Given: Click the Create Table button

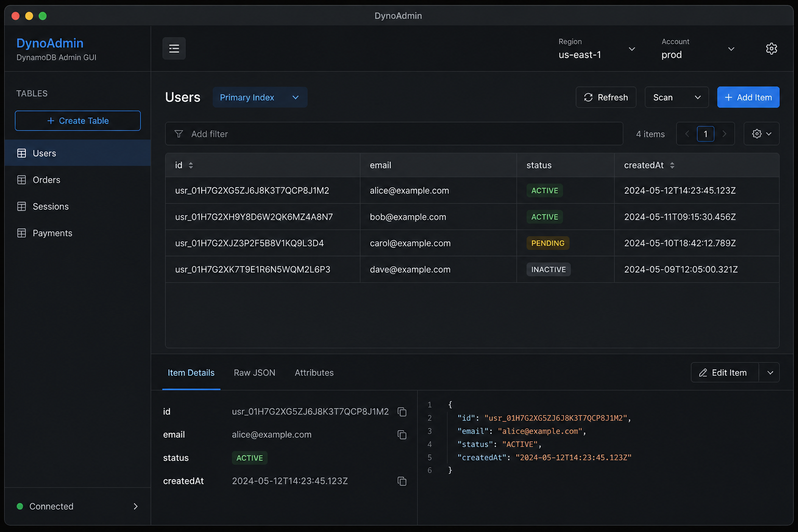Looking at the screenshot, I should tap(78, 121).
